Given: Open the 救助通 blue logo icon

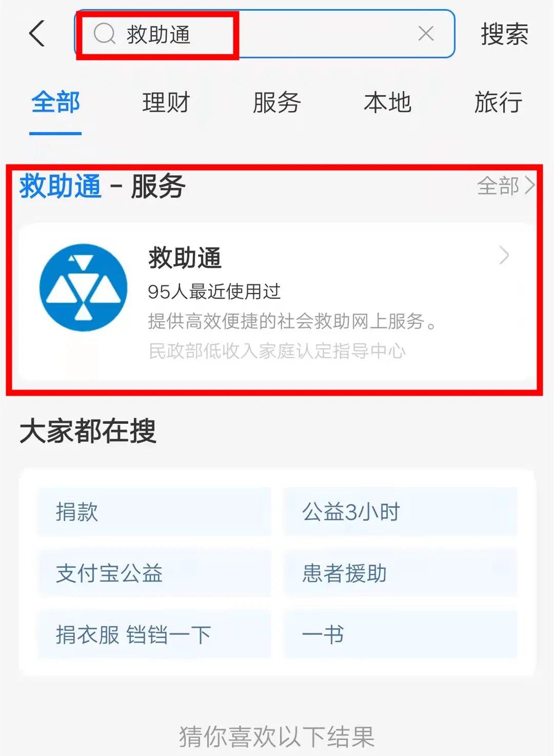Looking at the screenshot, I should point(83,288).
